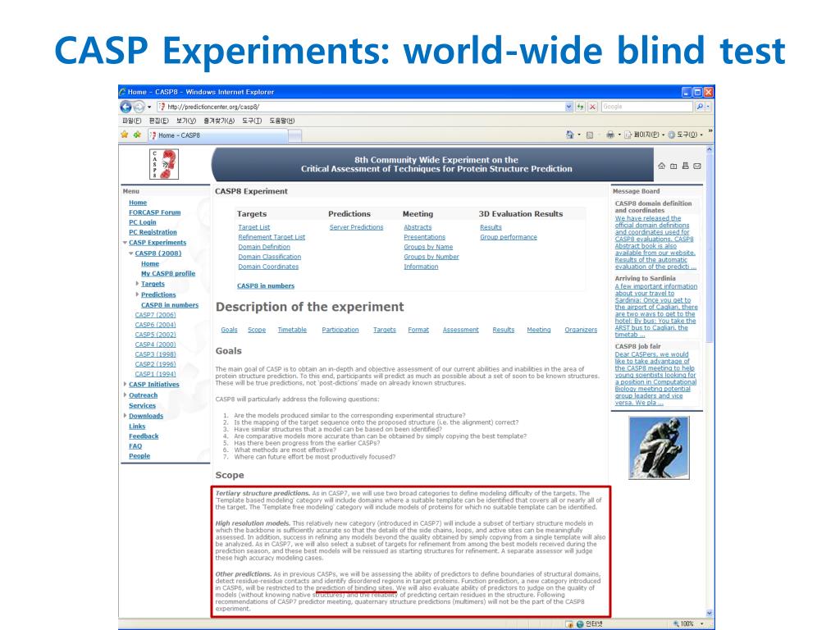Open the CASP1 (1994) sidebar link
The width and height of the screenshot is (840, 630).
pyautogui.click(x=155, y=374)
